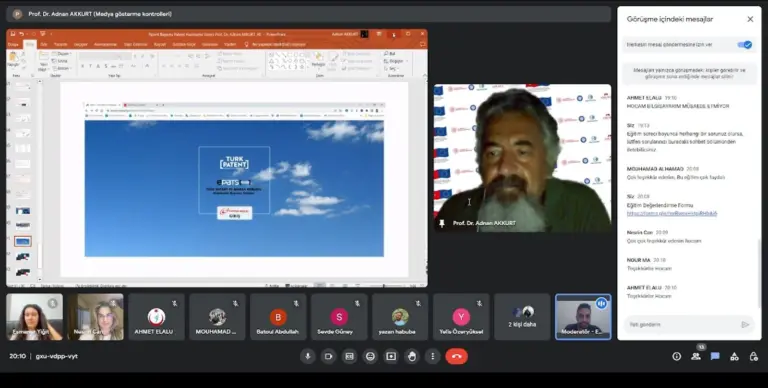Click the Bul find button

(x=390, y=53)
